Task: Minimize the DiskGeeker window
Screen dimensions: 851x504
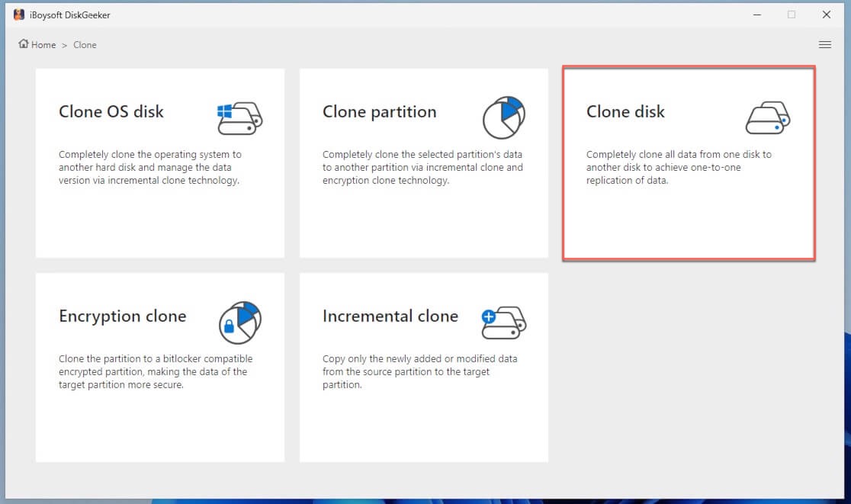Action: tap(756, 14)
